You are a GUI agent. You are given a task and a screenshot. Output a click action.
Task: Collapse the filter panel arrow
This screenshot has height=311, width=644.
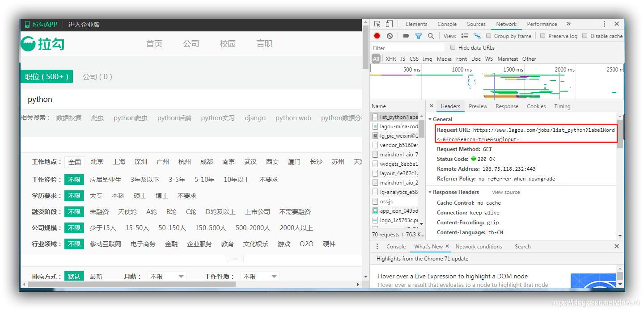[235, 258]
